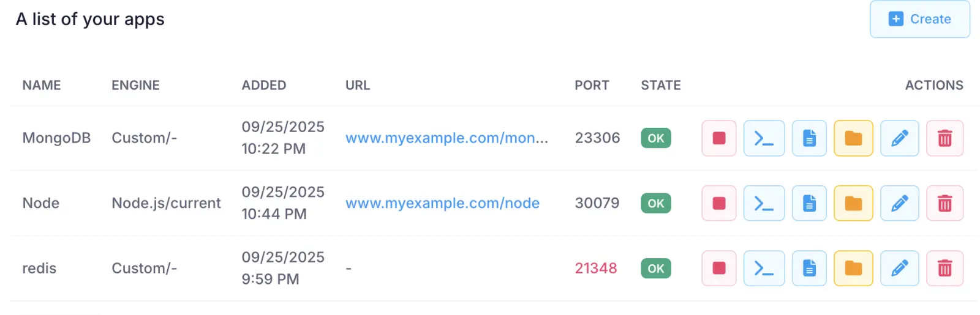Open the console for MongoDB
The width and height of the screenshot is (980, 315).
click(x=764, y=138)
